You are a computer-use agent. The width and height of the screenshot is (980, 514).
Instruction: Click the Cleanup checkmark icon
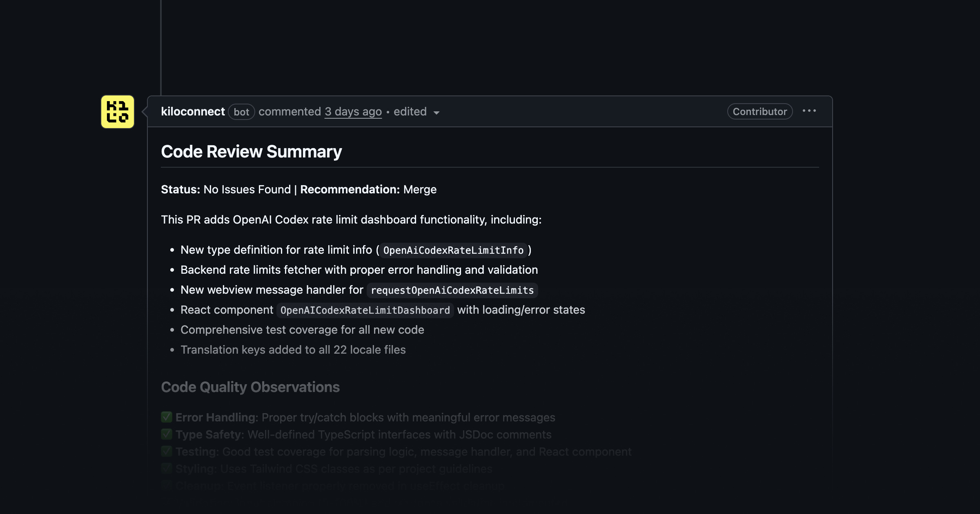tap(166, 485)
